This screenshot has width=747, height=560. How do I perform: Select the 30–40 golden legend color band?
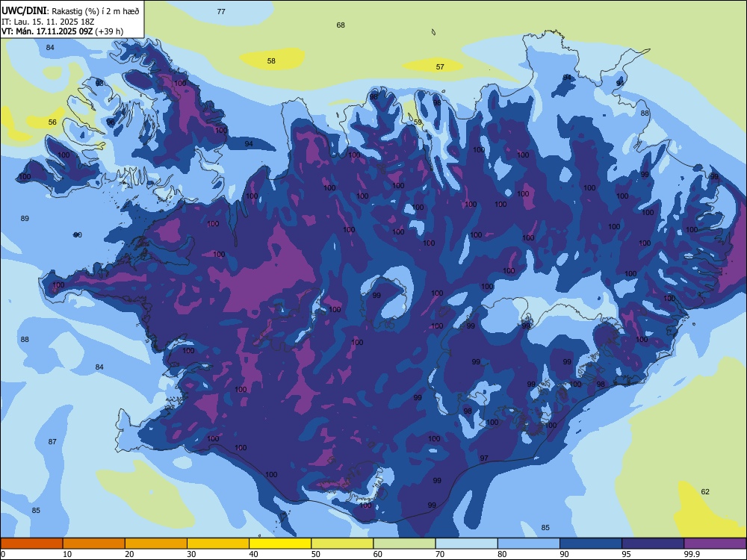218,544
